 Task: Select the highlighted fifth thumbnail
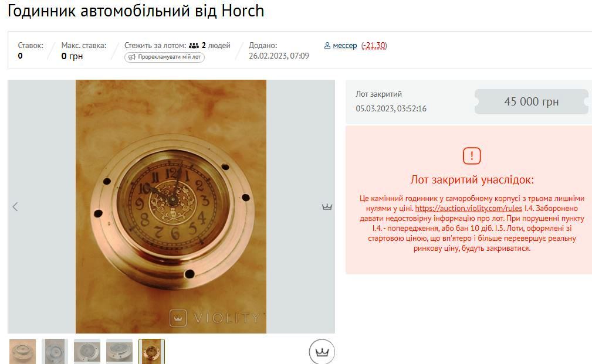point(151,352)
